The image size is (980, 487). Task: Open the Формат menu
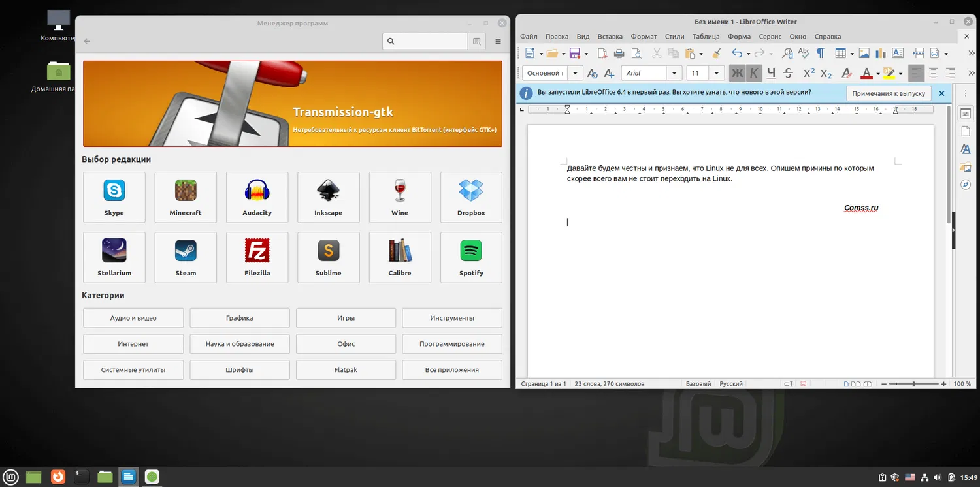click(x=644, y=37)
